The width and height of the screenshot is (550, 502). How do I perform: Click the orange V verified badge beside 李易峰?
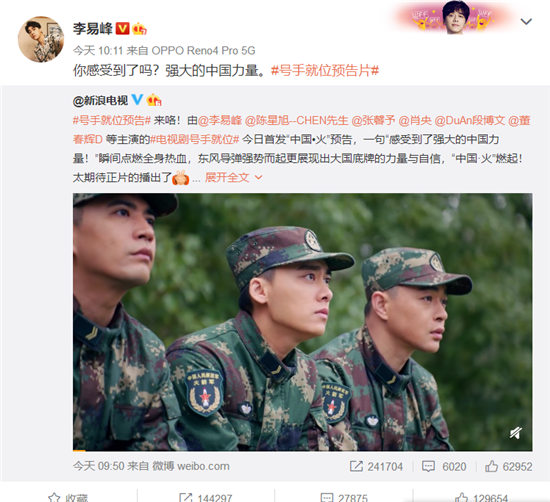point(122,28)
